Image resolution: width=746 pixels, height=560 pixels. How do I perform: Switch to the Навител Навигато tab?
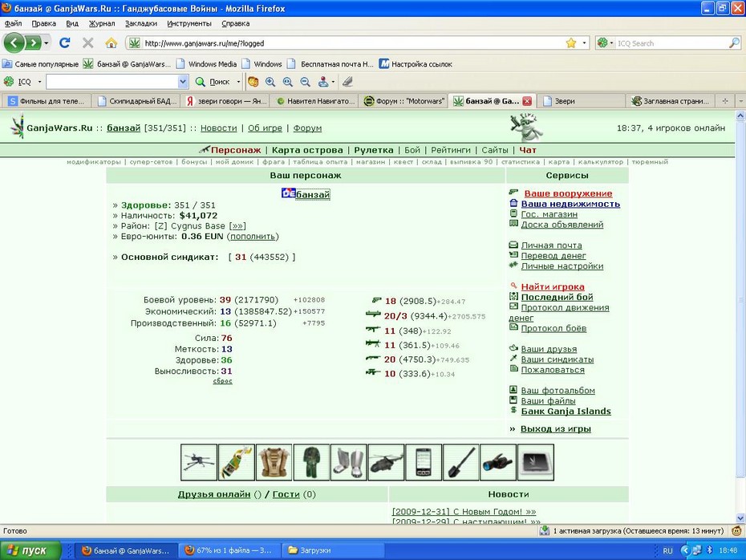click(x=315, y=101)
